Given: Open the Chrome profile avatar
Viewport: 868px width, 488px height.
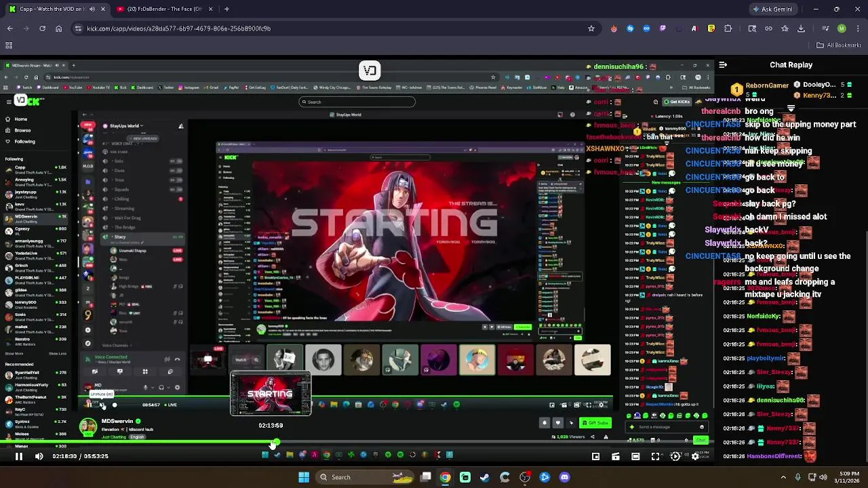Looking at the screenshot, I should 842,28.
